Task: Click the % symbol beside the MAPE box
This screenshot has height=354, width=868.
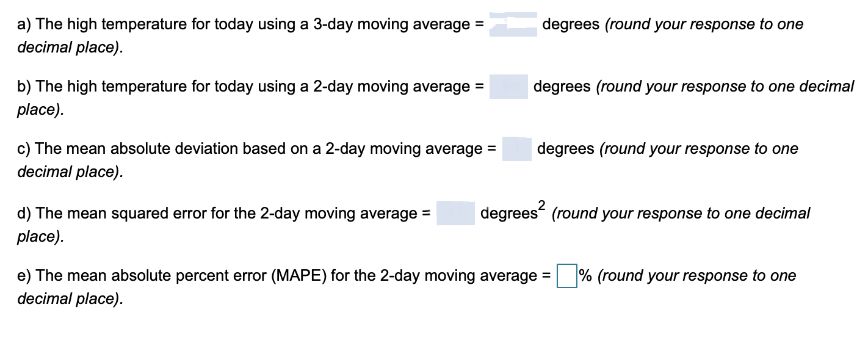Action: 585,276
